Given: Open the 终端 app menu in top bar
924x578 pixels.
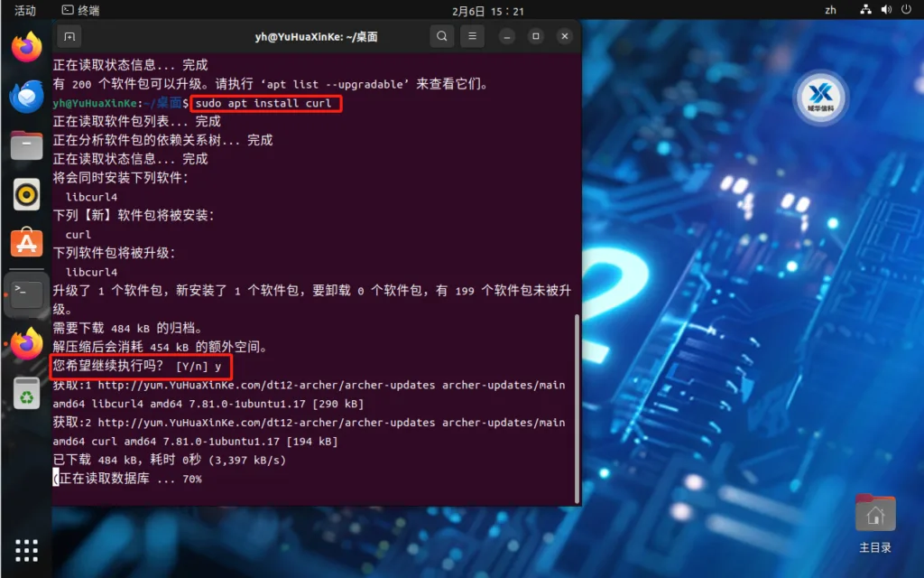Looking at the screenshot, I should pos(80,10).
